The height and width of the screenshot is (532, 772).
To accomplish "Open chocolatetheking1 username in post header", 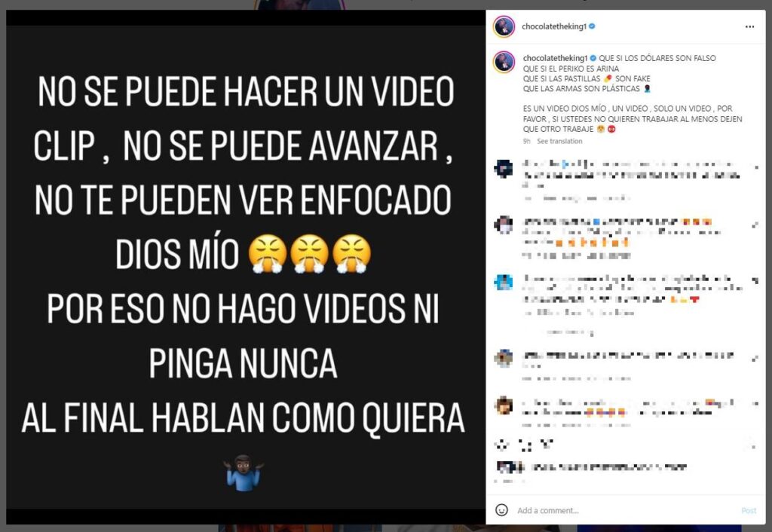I will pyautogui.click(x=554, y=26).
